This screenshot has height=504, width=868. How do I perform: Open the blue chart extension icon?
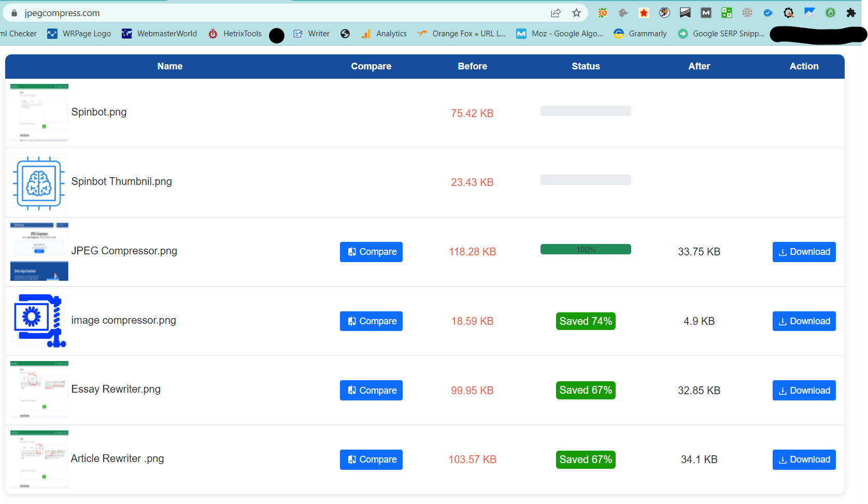(x=809, y=13)
